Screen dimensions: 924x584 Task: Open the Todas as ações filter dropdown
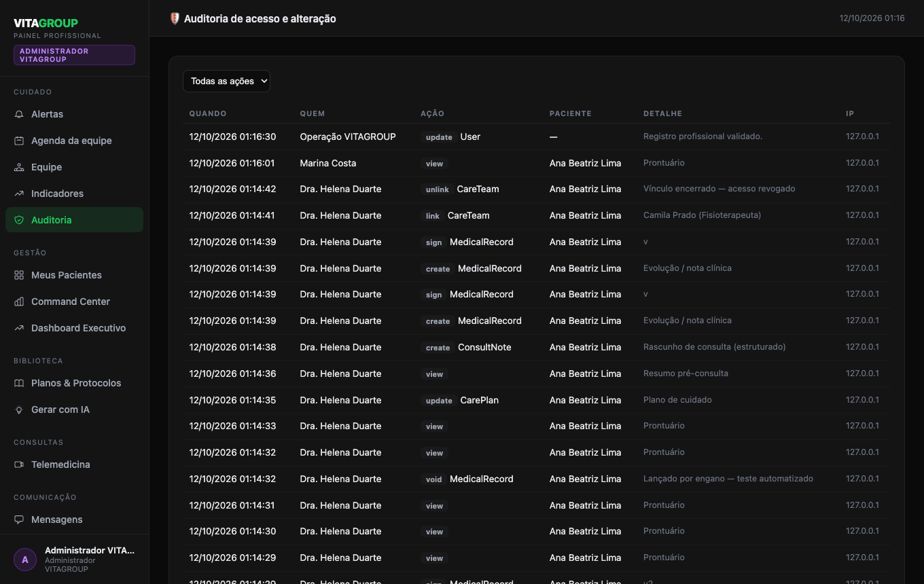(226, 81)
